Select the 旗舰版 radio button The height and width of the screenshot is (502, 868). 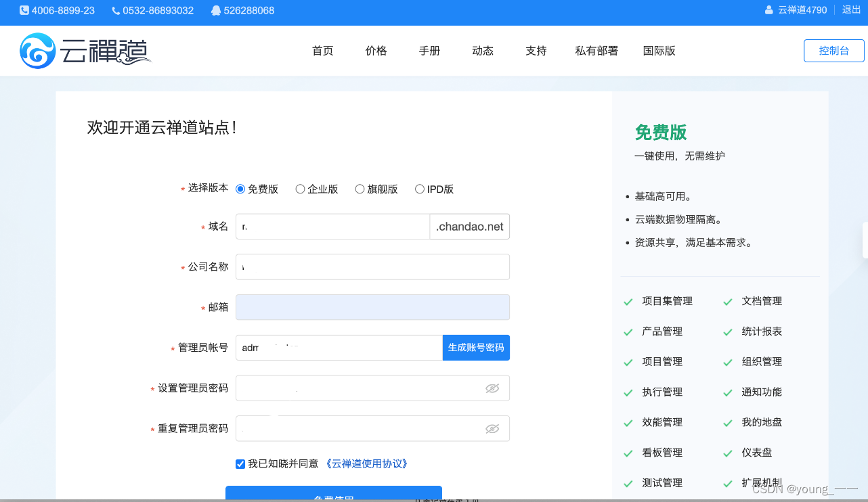pyautogui.click(x=360, y=189)
